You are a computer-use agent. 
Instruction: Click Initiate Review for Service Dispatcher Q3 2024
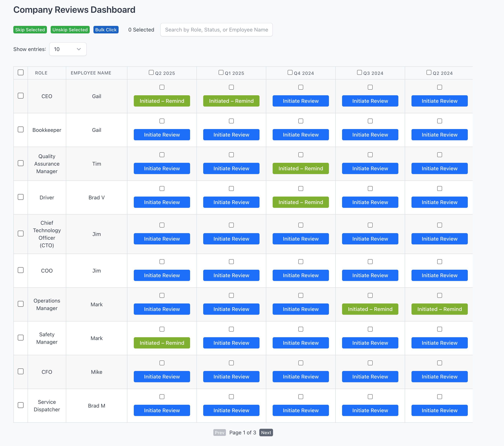[370, 410]
